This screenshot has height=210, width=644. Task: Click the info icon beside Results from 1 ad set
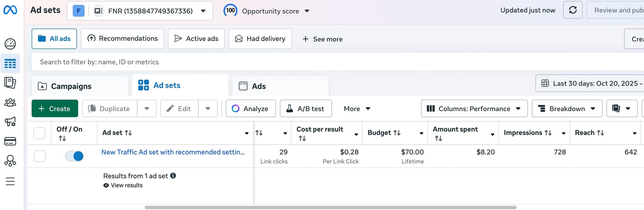pyautogui.click(x=173, y=176)
